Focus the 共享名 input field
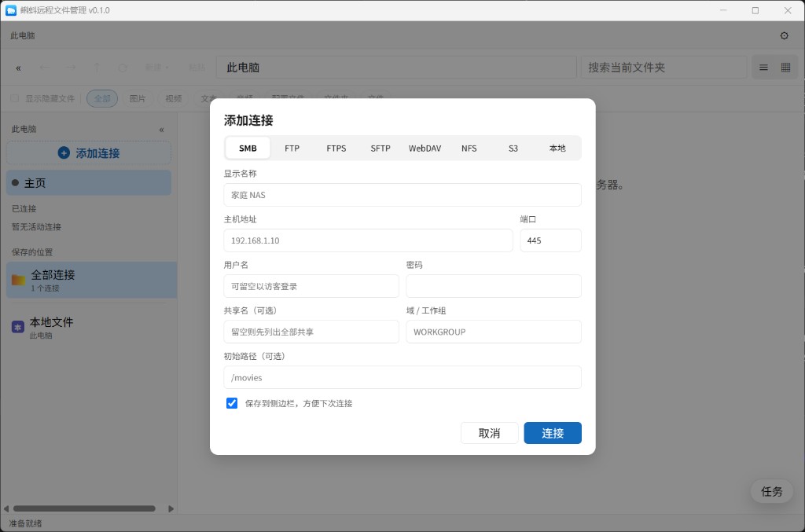The image size is (805, 532). [x=311, y=332]
